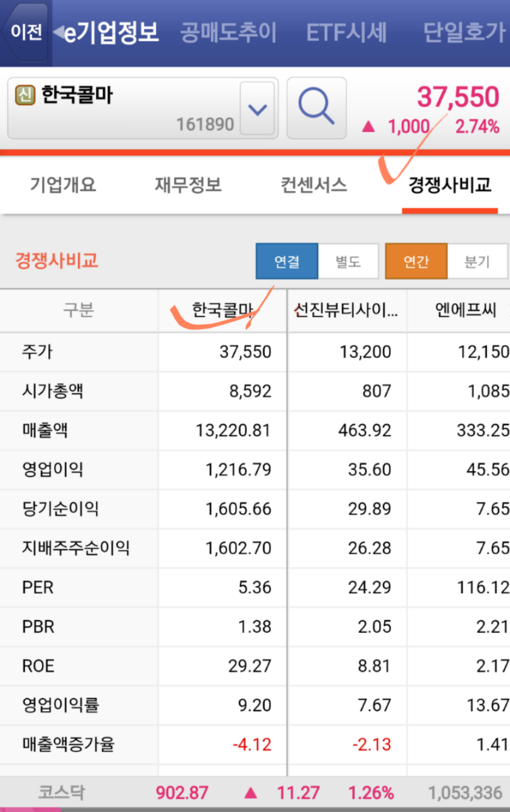510x812 pixels.
Task: Select the 경쟁사비교 tab
Action: point(450,185)
